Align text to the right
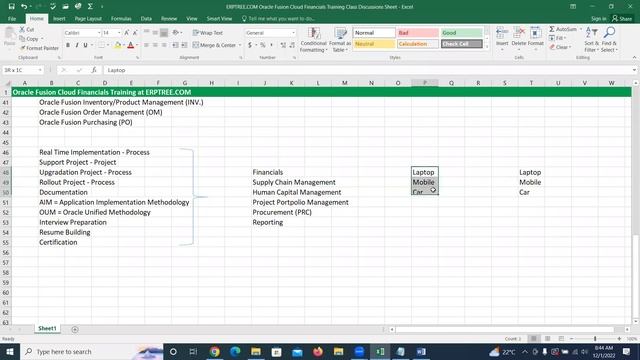The width and height of the screenshot is (640, 360). pyautogui.click(x=164, y=45)
